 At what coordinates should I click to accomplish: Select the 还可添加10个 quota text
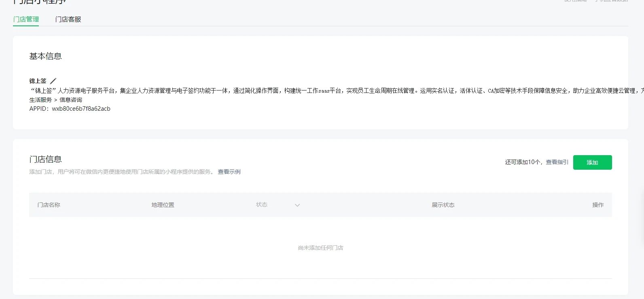pos(523,162)
